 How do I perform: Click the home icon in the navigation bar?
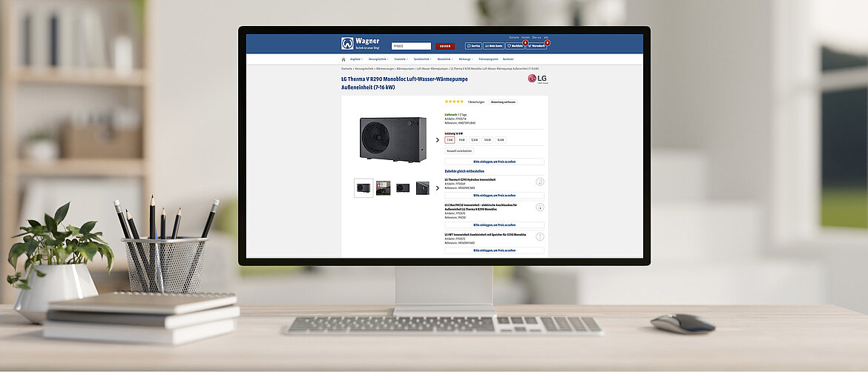tap(343, 59)
